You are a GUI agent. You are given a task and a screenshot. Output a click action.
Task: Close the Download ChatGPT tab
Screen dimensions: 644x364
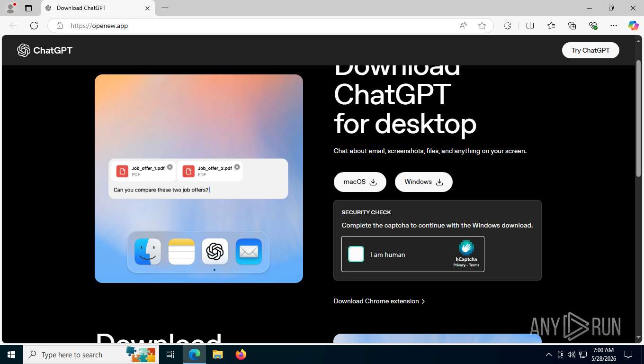[147, 8]
